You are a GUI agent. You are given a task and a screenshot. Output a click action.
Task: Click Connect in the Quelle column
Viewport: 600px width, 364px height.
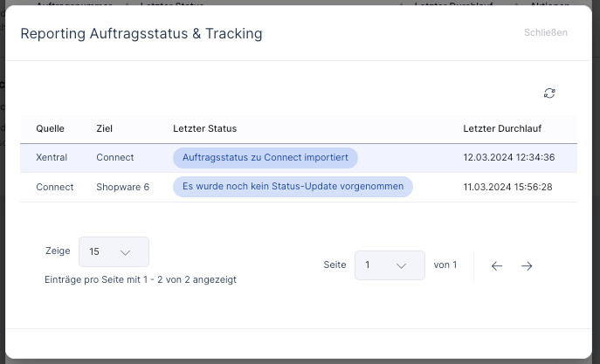[55, 187]
